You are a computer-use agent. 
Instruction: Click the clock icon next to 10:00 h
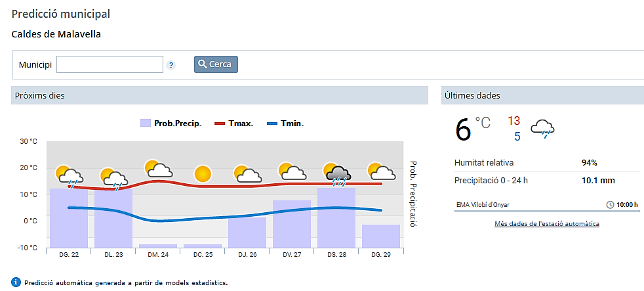pyautogui.click(x=610, y=205)
